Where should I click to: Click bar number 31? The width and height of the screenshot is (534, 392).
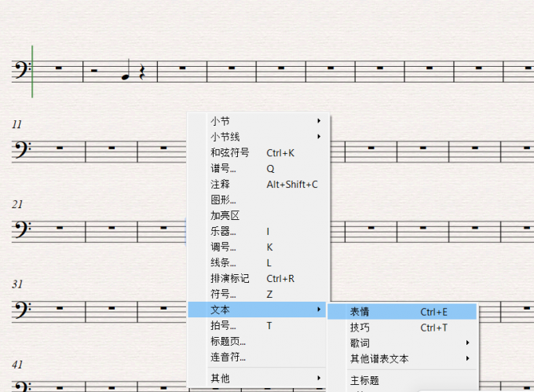pos(17,284)
